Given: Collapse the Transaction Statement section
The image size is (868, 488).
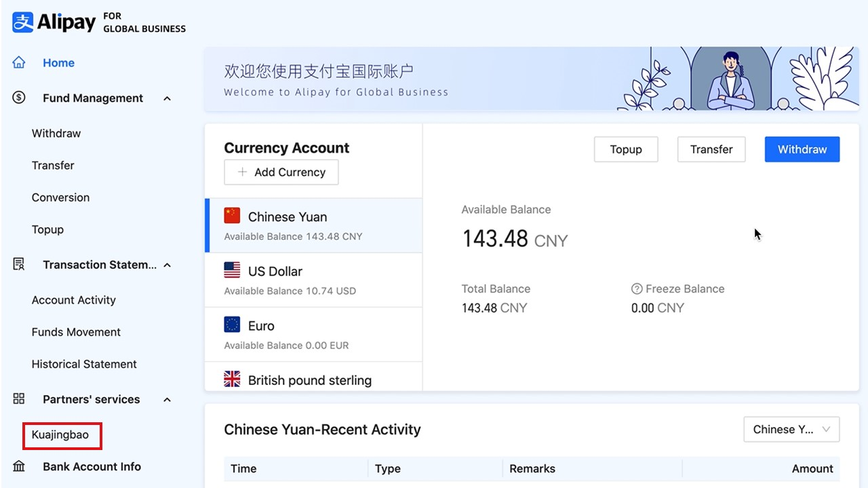Looking at the screenshot, I should click(167, 265).
